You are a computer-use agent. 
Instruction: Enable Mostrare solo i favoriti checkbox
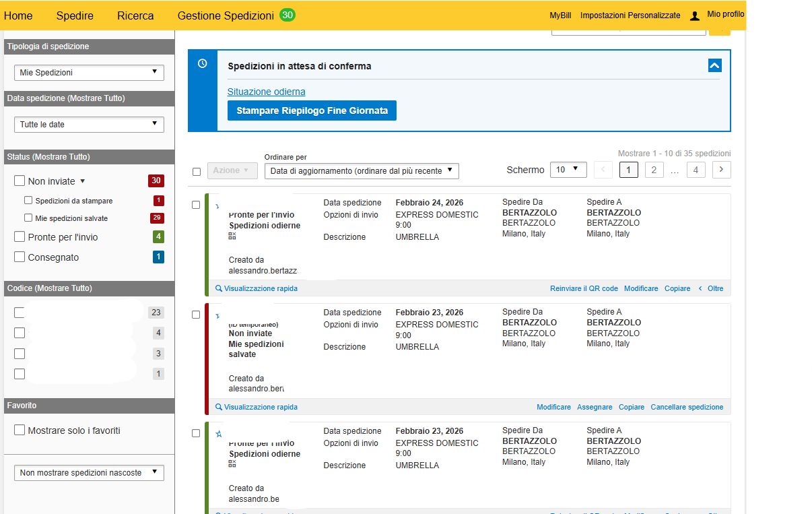tap(20, 430)
